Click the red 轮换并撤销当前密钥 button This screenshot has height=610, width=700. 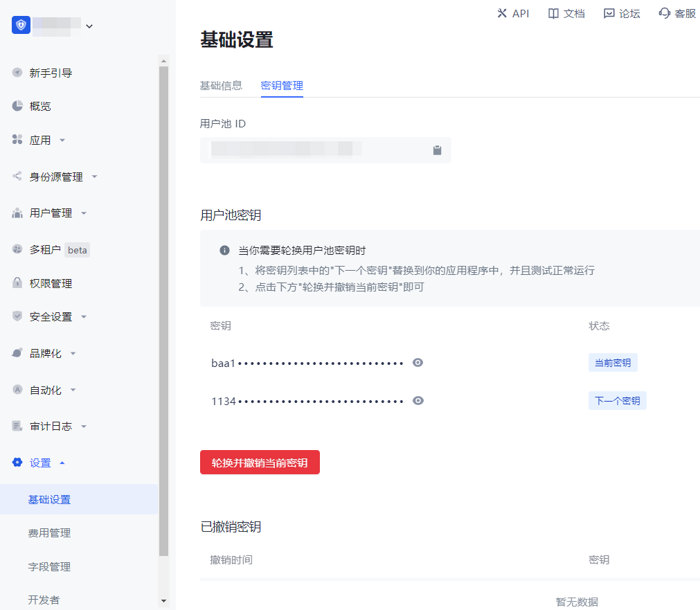260,463
